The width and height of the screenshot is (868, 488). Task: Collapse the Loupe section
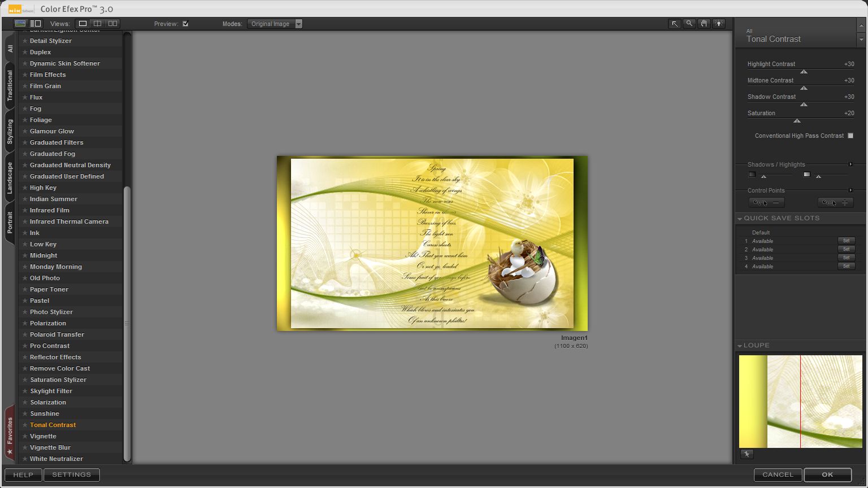740,346
